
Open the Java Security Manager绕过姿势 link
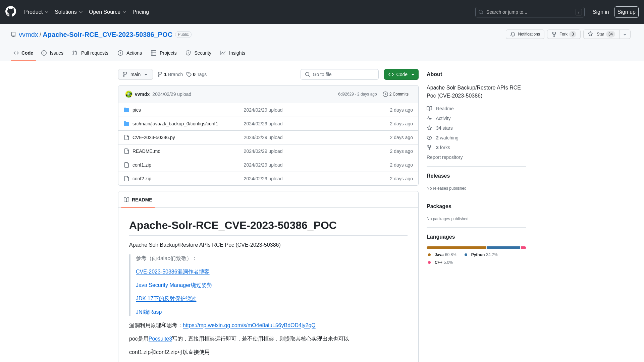click(x=174, y=285)
